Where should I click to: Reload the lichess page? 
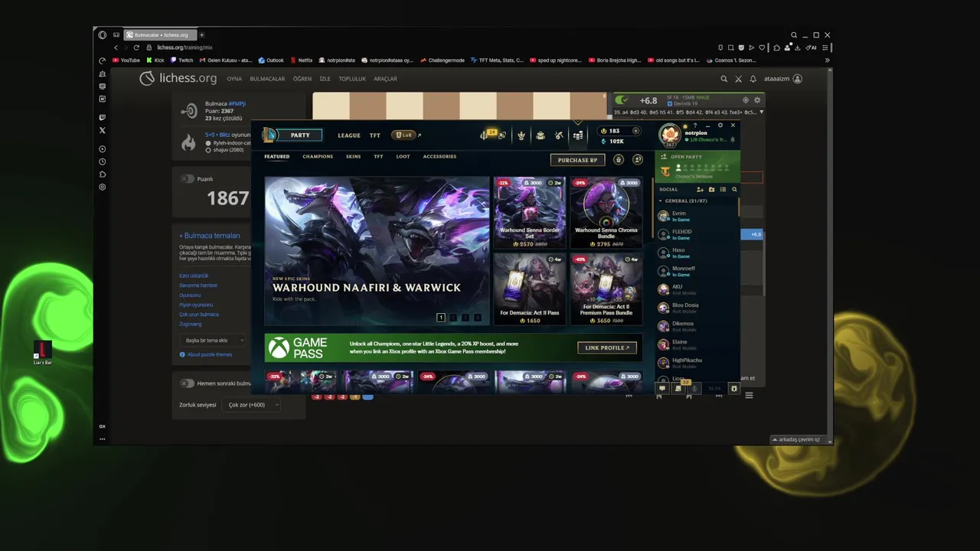[136, 47]
